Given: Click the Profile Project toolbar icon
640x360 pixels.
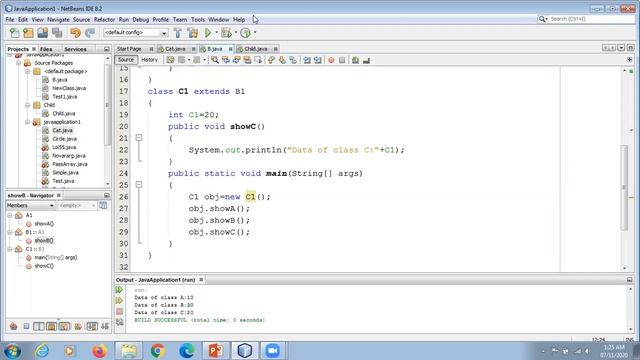Looking at the screenshot, I should 245,33.
